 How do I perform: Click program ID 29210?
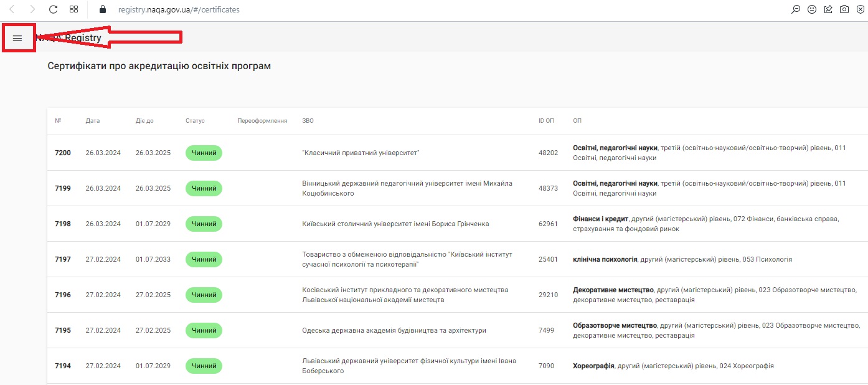pyautogui.click(x=548, y=295)
